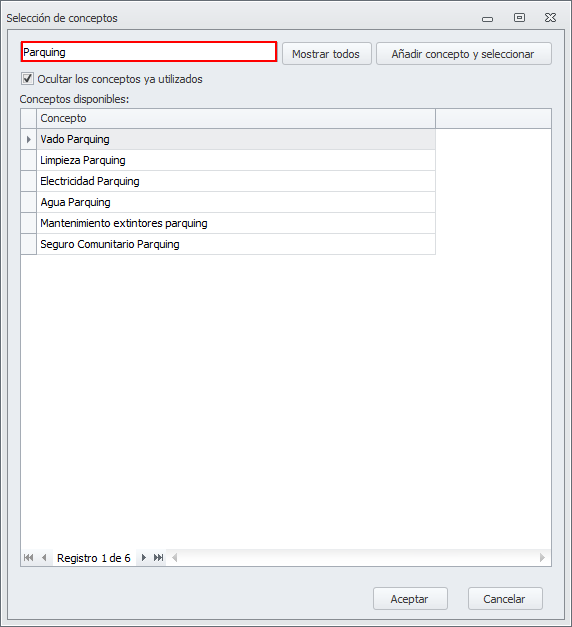Minimize the Selección de conceptos window

(x=487, y=18)
